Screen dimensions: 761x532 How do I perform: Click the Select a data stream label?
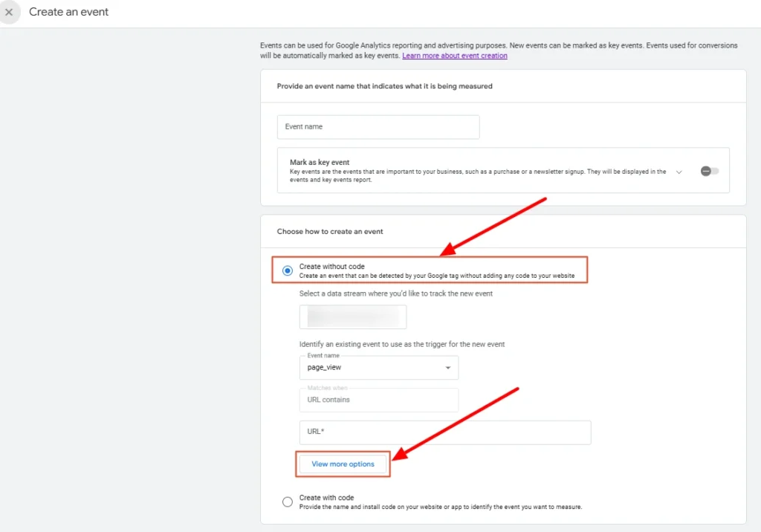pos(395,293)
